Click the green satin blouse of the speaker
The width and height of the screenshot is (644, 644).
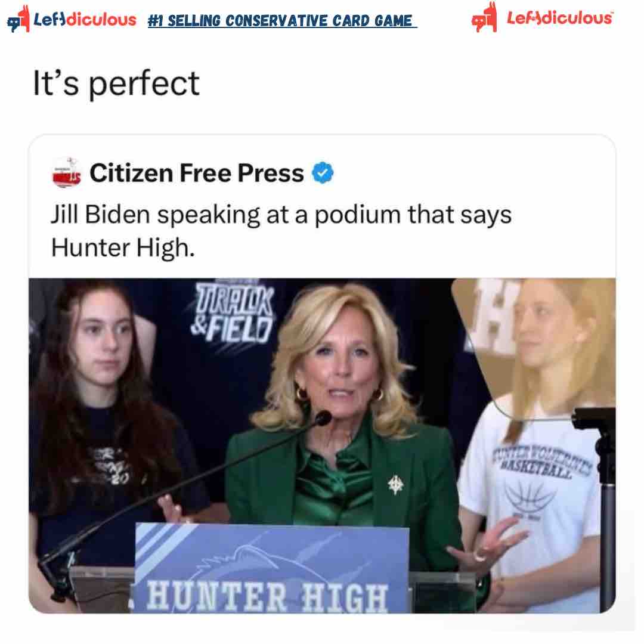(335, 481)
